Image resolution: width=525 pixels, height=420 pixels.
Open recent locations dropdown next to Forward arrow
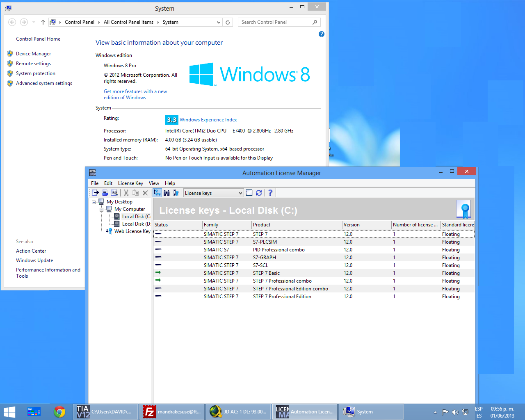34,22
